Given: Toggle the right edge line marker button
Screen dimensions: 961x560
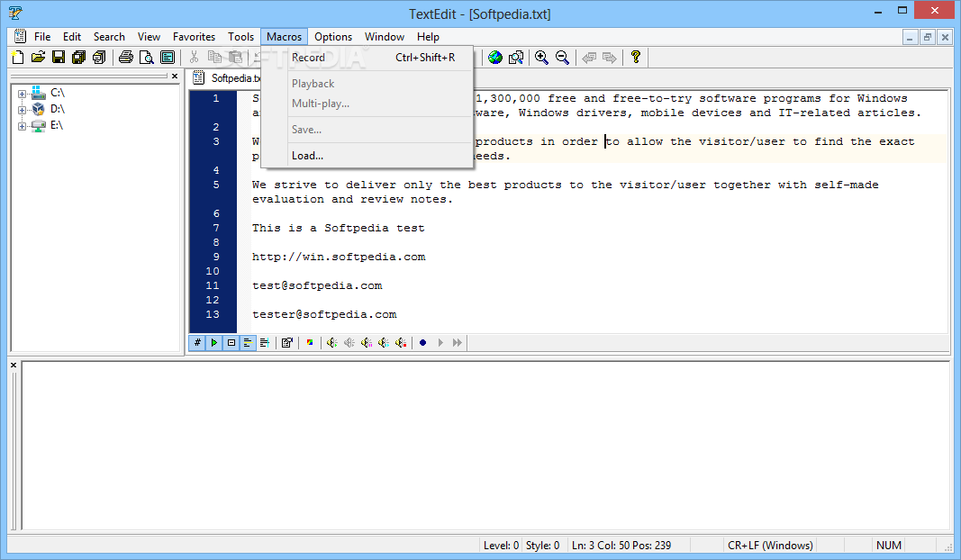Looking at the screenshot, I should point(265,343).
